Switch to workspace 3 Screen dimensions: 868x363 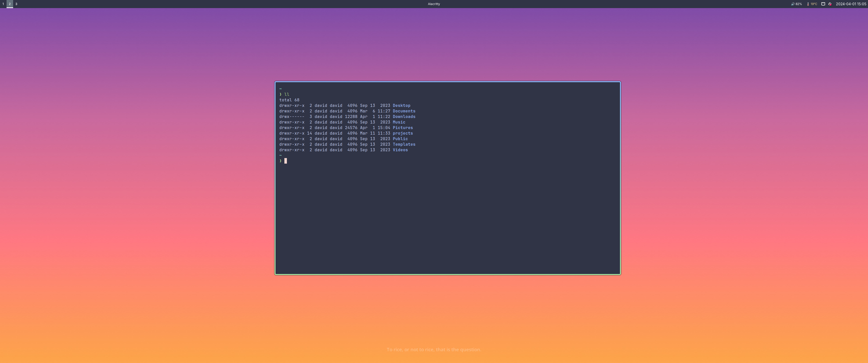coord(16,4)
